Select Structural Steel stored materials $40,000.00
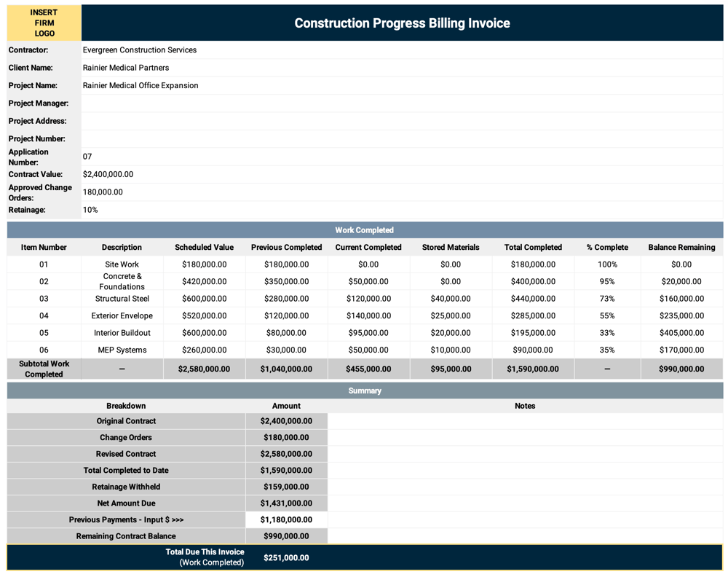This screenshot has height=577, width=728. (x=451, y=299)
